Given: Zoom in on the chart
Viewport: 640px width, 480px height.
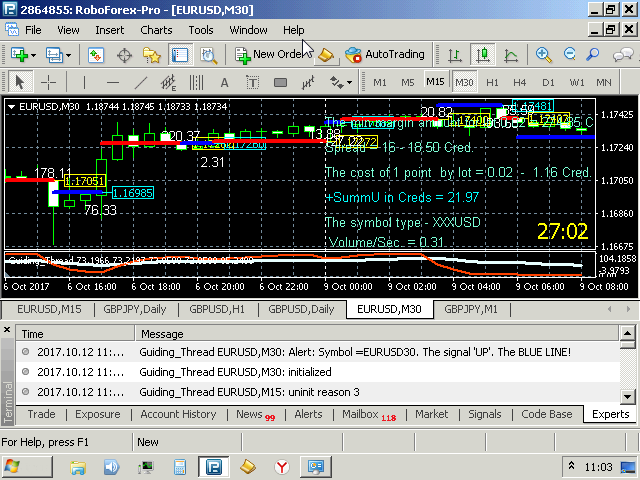Looking at the screenshot, I should 543,55.
